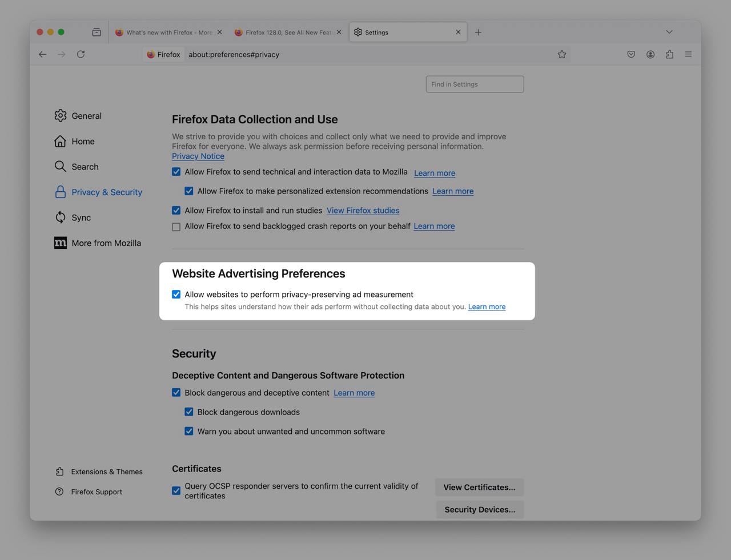Click the address bar URL text
The image size is (731, 560).
tap(234, 54)
